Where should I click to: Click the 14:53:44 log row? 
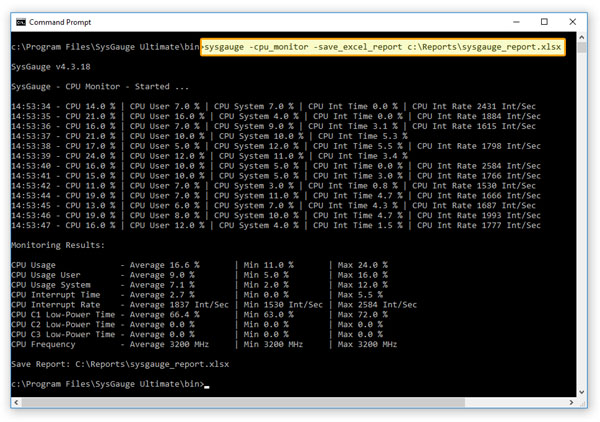coord(276,196)
